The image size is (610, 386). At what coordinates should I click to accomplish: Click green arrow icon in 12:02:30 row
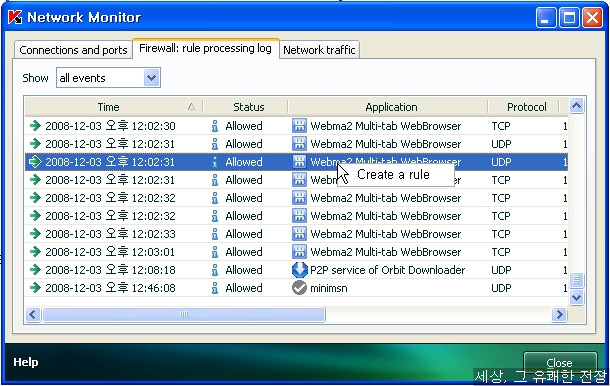point(35,126)
